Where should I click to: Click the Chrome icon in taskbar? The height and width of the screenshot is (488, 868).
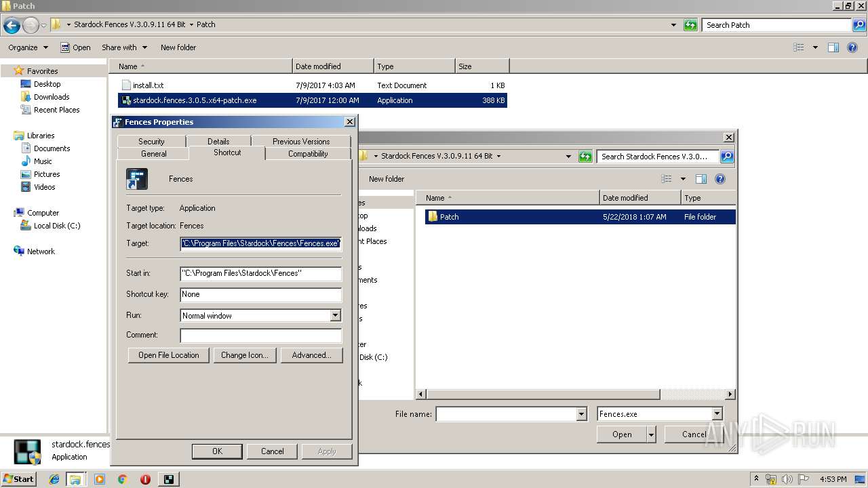[x=122, y=479]
